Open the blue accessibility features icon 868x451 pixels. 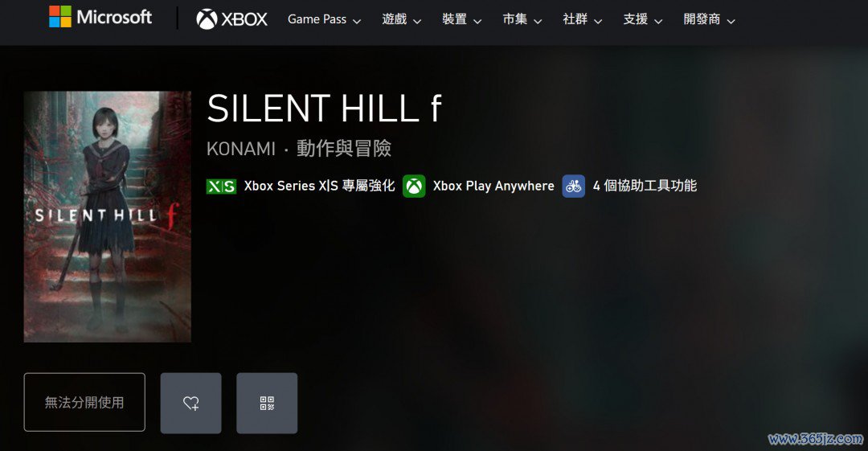(574, 187)
